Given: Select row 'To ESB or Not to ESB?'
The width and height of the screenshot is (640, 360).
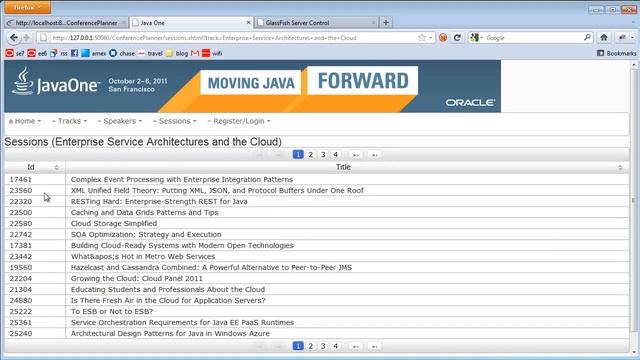Looking at the screenshot, I should (317, 311).
